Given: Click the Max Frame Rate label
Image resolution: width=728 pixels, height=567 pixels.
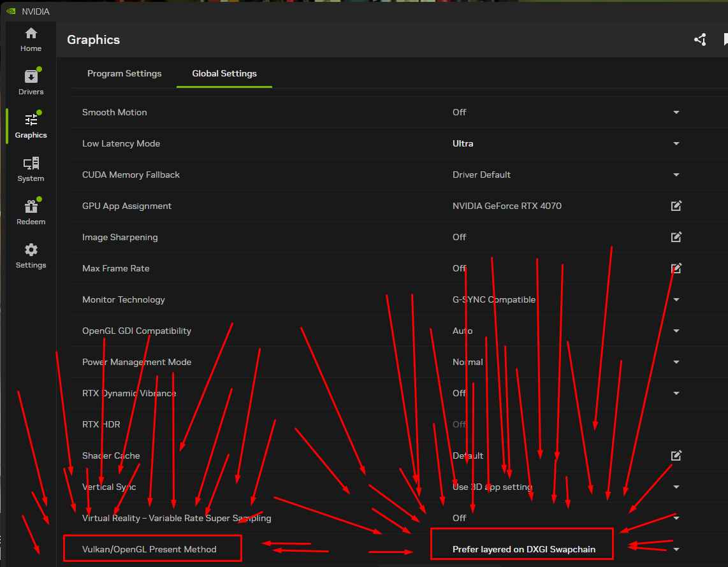Looking at the screenshot, I should [x=115, y=268].
